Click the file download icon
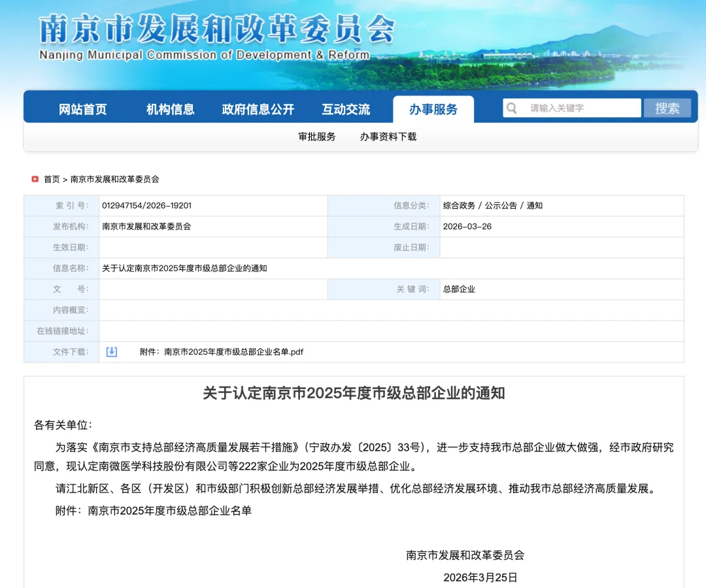Screen dimensions: 706x588 tap(112, 352)
